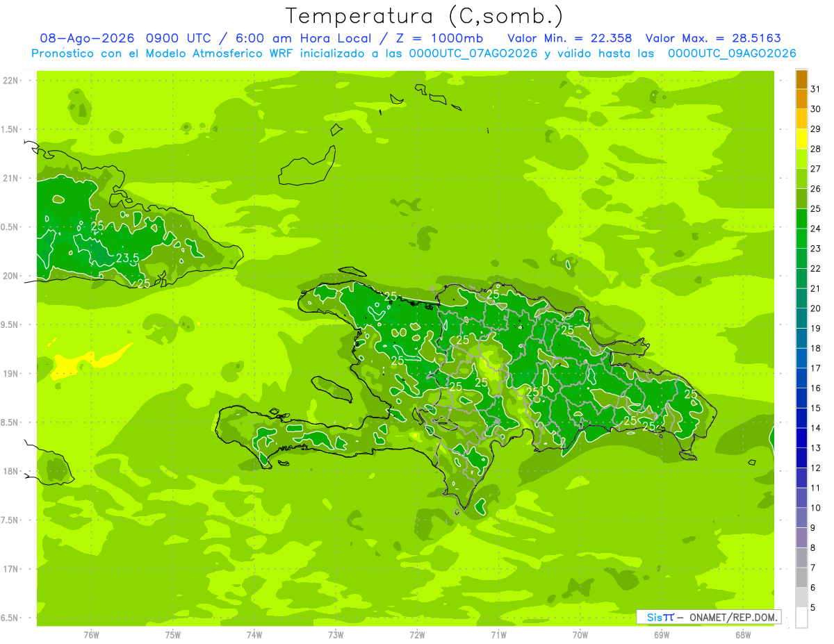Click the "Valor Min. = 22.358" readout
The image size is (834, 644).
tap(569, 38)
